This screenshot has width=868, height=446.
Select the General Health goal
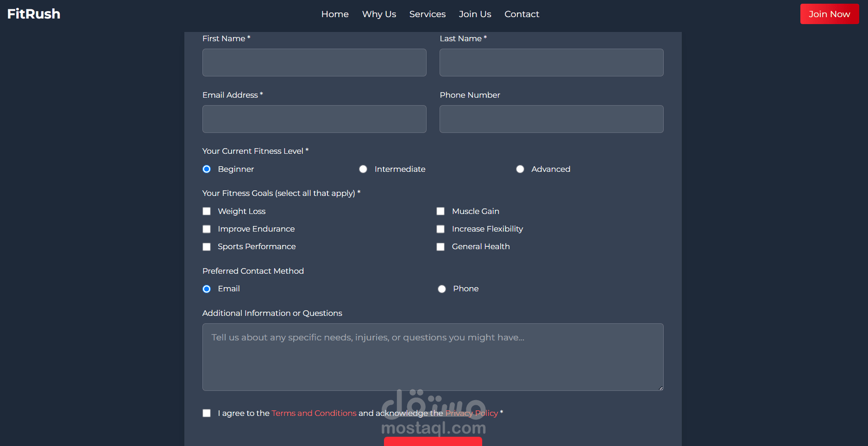coord(440,247)
